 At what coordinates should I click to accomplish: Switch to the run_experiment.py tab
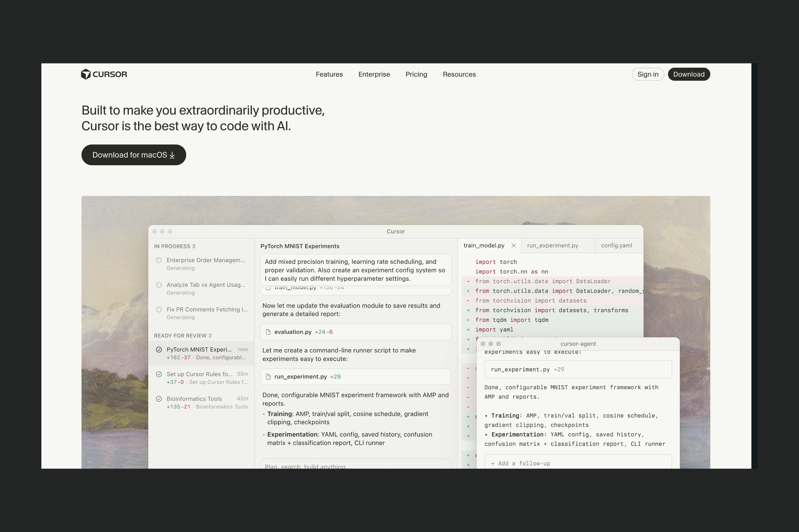tap(553, 245)
